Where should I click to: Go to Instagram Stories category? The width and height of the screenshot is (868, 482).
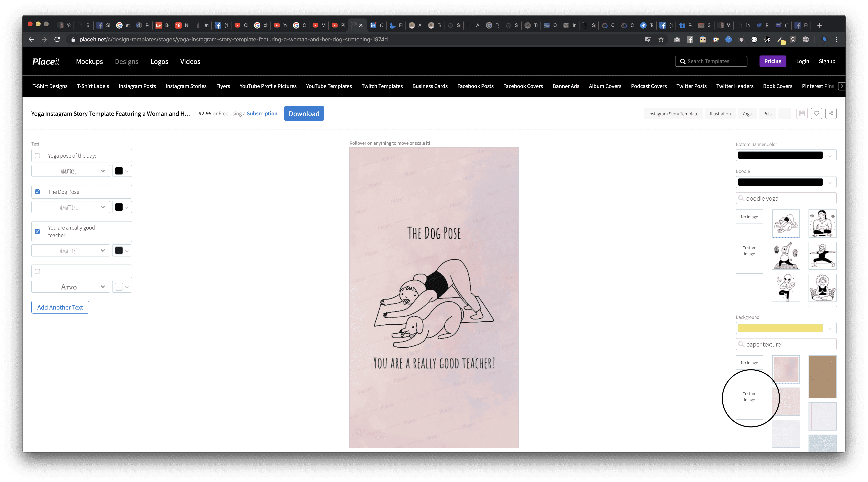(x=186, y=86)
